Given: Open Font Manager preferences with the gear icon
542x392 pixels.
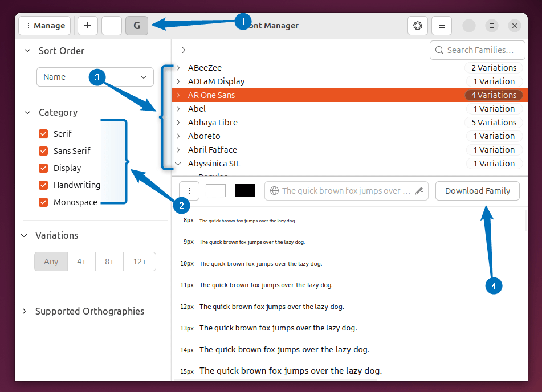Looking at the screenshot, I should 418,25.
